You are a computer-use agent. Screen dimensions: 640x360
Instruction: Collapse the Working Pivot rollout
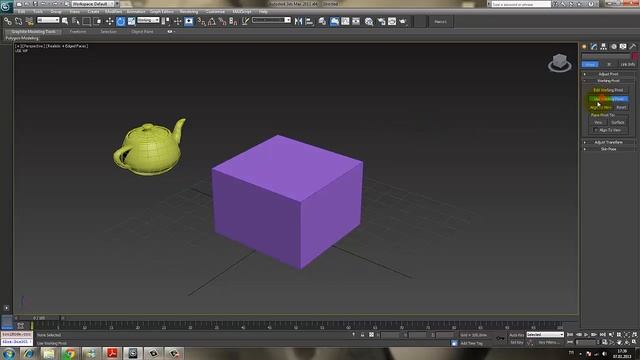click(x=608, y=81)
